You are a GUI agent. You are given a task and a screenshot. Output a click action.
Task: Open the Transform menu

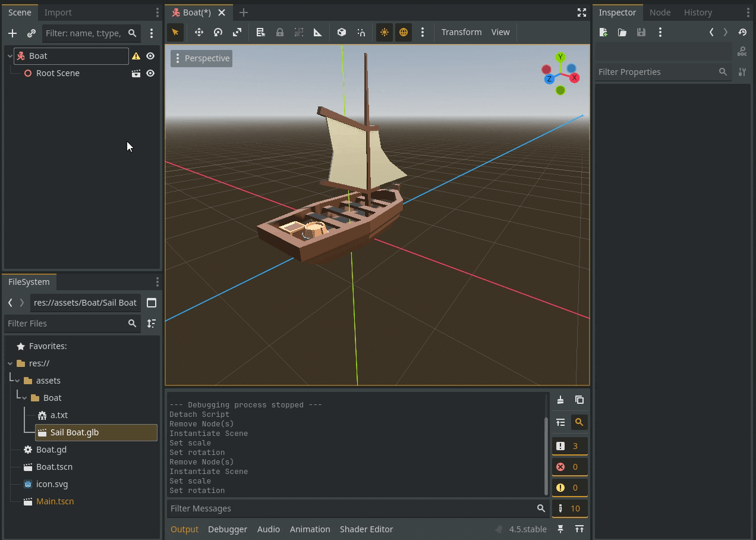(x=461, y=32)
